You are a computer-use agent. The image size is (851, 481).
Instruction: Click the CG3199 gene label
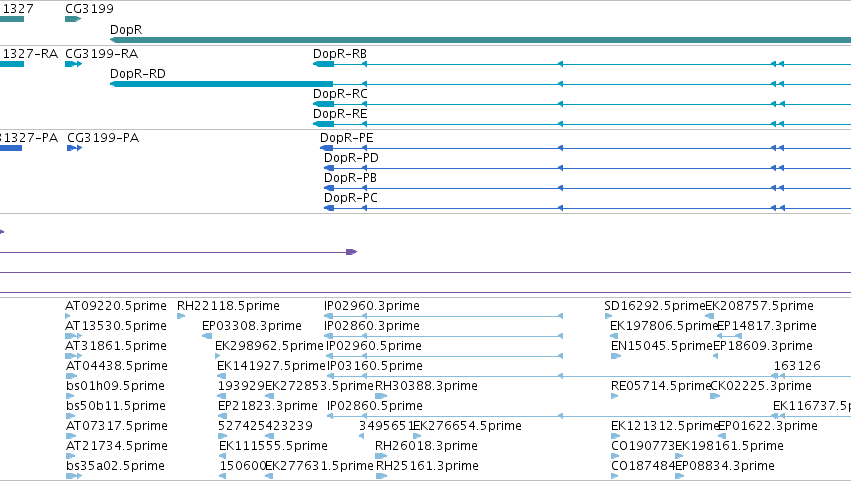point(90,9)
